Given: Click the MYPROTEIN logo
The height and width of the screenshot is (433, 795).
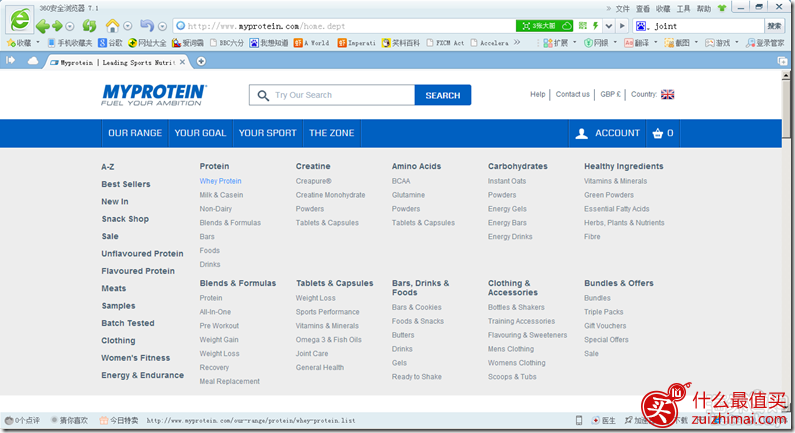Looking at the screenshot, I should (154, 95).
